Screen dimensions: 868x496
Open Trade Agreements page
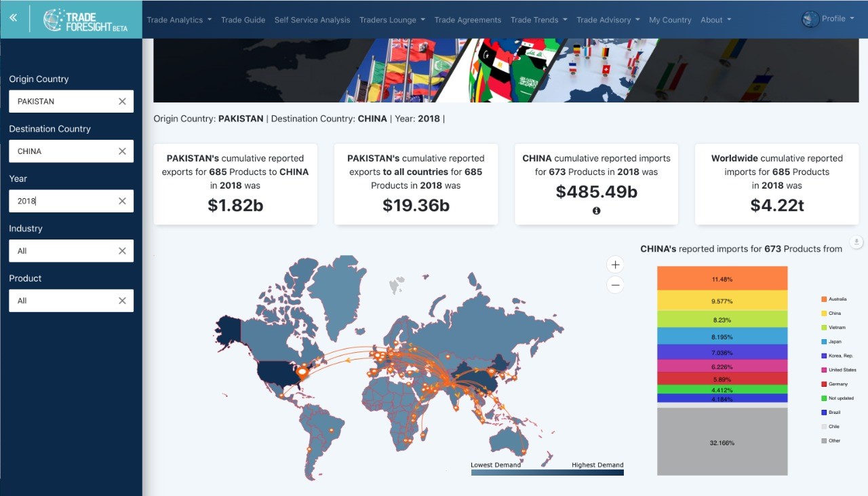pos(468,20)
